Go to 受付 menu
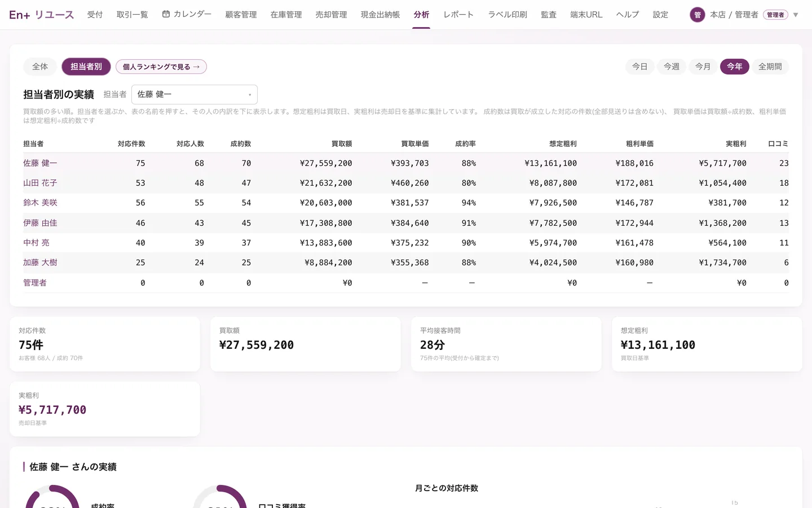Screen dimensions: 812x508 click(x=95, y=15)
